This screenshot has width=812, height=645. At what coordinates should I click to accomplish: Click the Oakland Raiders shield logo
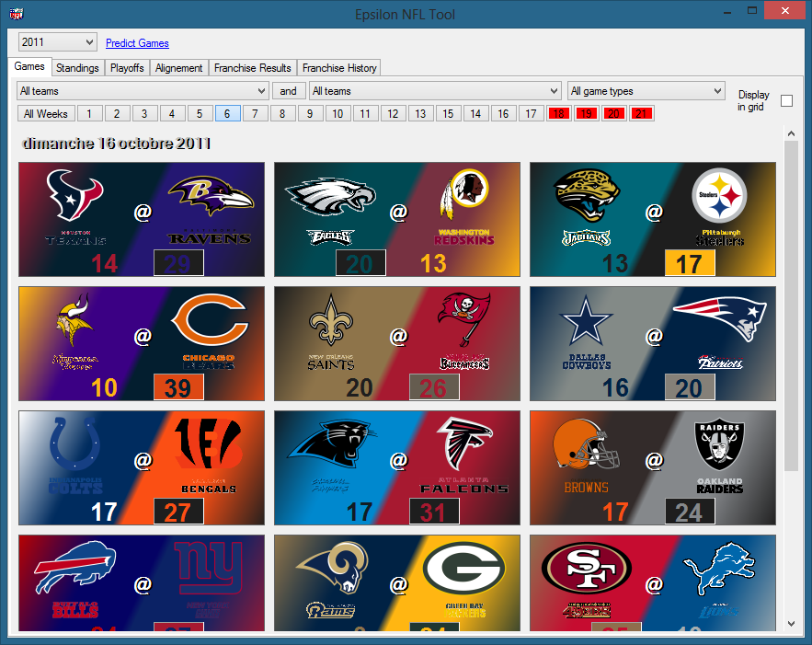tap(720, 443)
